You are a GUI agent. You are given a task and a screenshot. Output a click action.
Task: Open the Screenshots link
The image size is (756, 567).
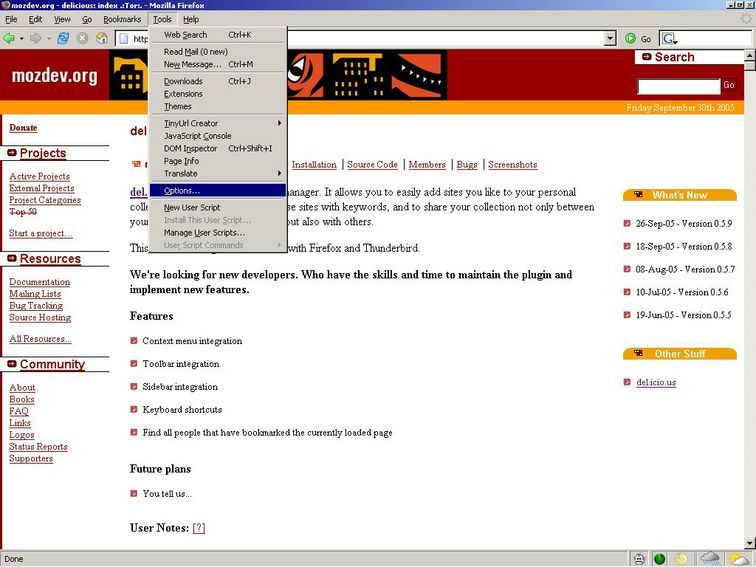point(513,164)
